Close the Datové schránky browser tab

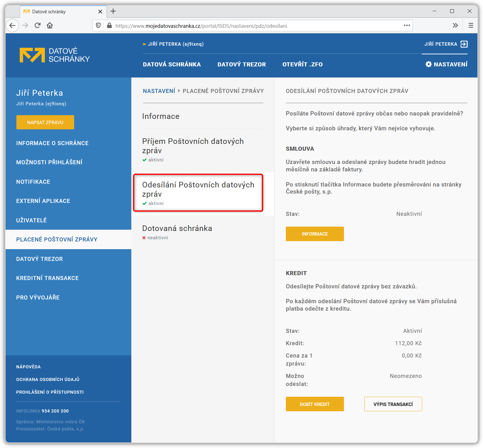pos(100,11)
